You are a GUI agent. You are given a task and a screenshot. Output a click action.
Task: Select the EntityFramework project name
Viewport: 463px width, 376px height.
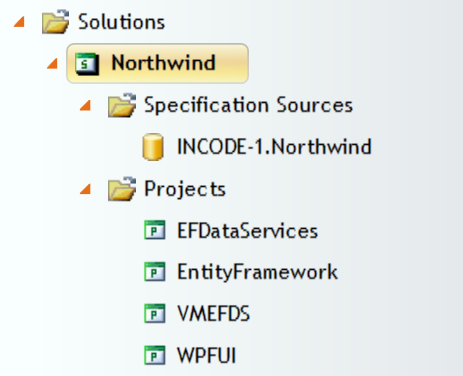tap(257, 273)
